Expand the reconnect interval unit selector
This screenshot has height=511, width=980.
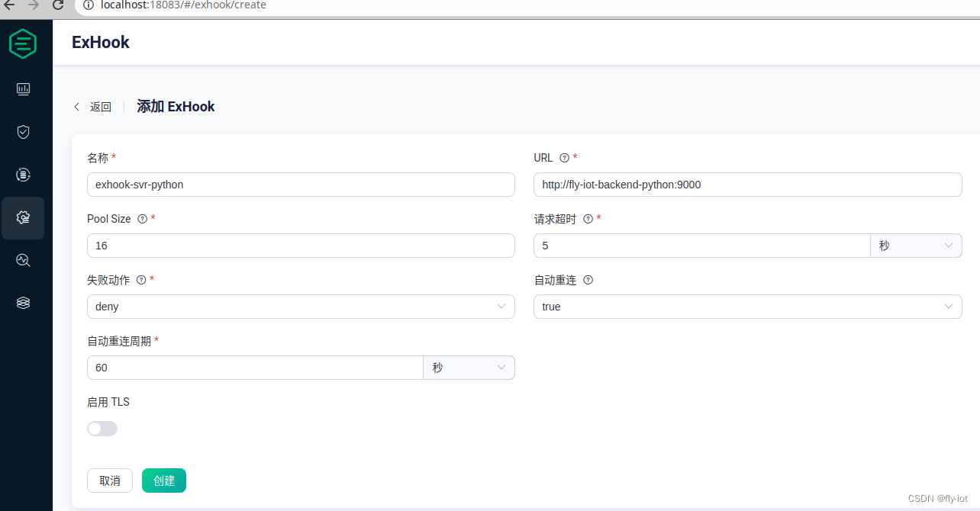coord(469,367)
